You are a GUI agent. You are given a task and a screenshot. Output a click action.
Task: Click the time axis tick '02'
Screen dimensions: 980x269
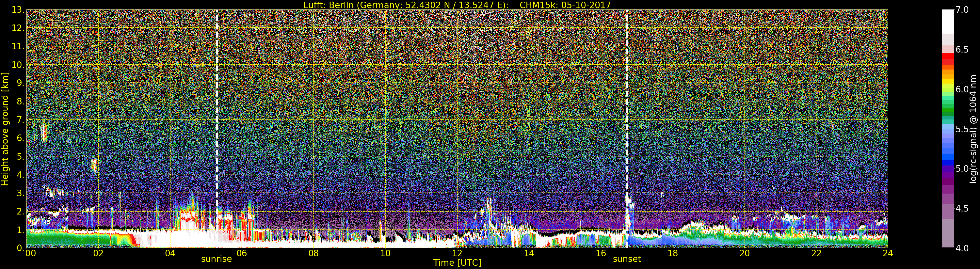(x=98, y=253)
